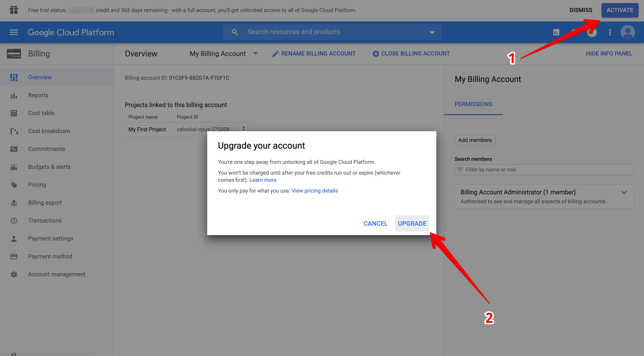This screenshot has height=356, width=644.
Task: Open Transactions page
Action: pos(57,221)
